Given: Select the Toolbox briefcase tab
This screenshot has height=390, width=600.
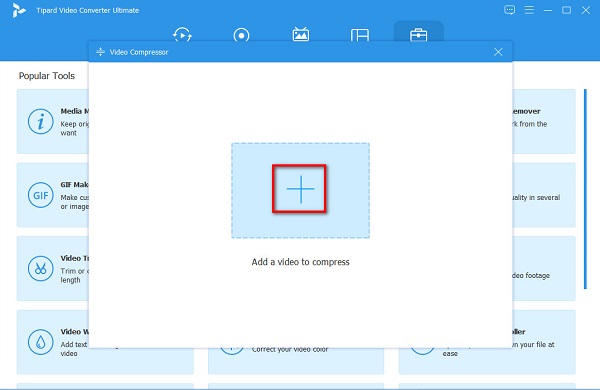Looking at the screenshot, I should tap(419, 35).
